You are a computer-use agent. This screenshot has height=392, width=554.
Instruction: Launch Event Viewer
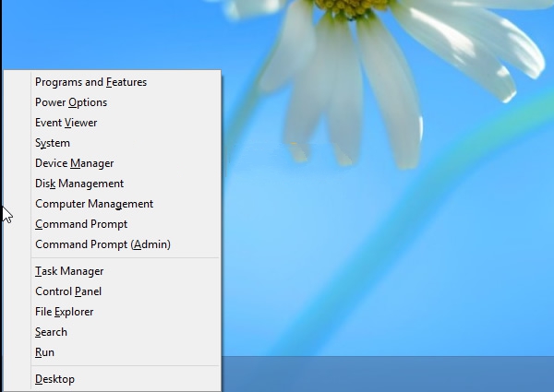66,123
